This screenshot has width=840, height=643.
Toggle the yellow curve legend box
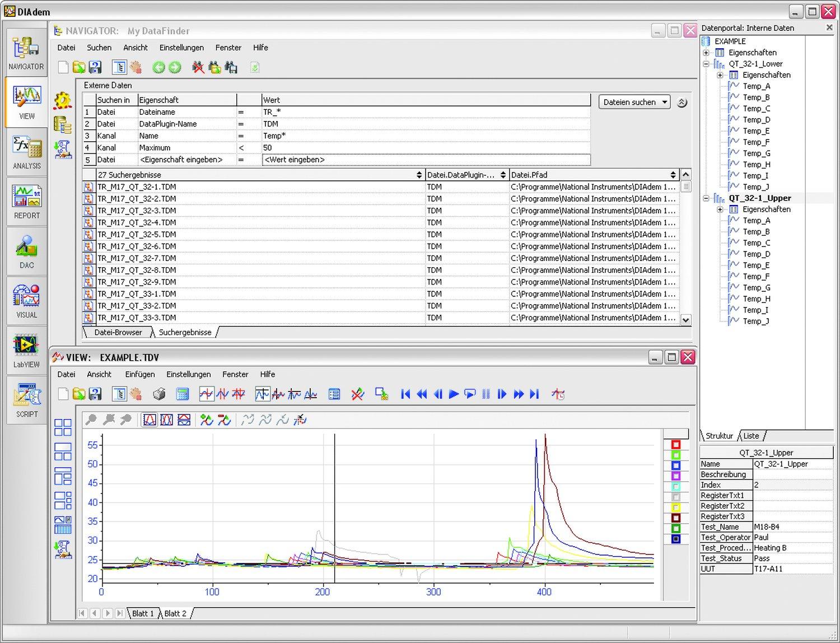pyautogui.click(x=676, y=507)
